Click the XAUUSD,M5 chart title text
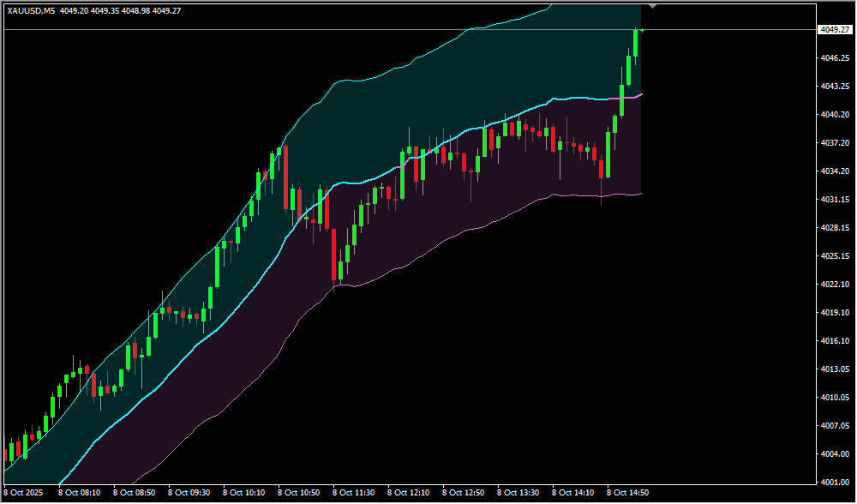 (x=31, y=10)
